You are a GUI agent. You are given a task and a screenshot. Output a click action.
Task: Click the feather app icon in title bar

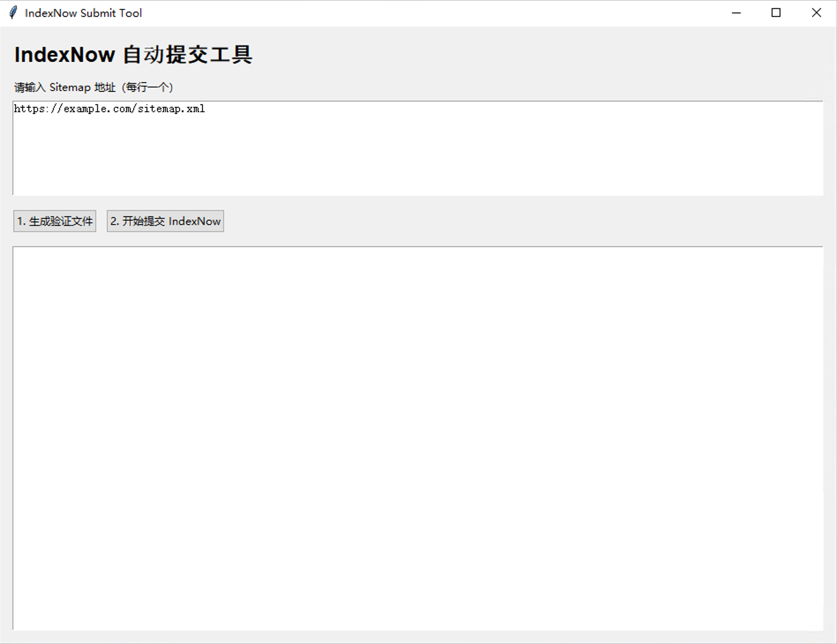[13, 13]
